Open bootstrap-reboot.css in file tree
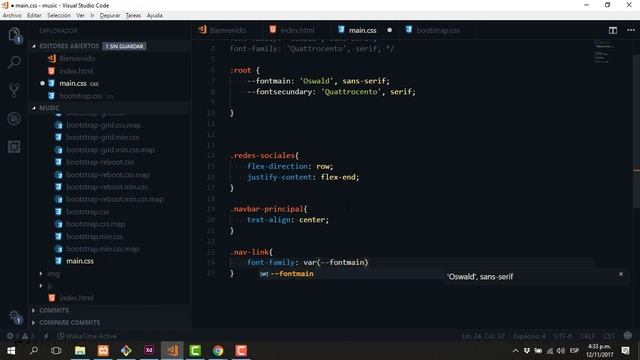The image size is (640, 360). [x=100, y=162]
